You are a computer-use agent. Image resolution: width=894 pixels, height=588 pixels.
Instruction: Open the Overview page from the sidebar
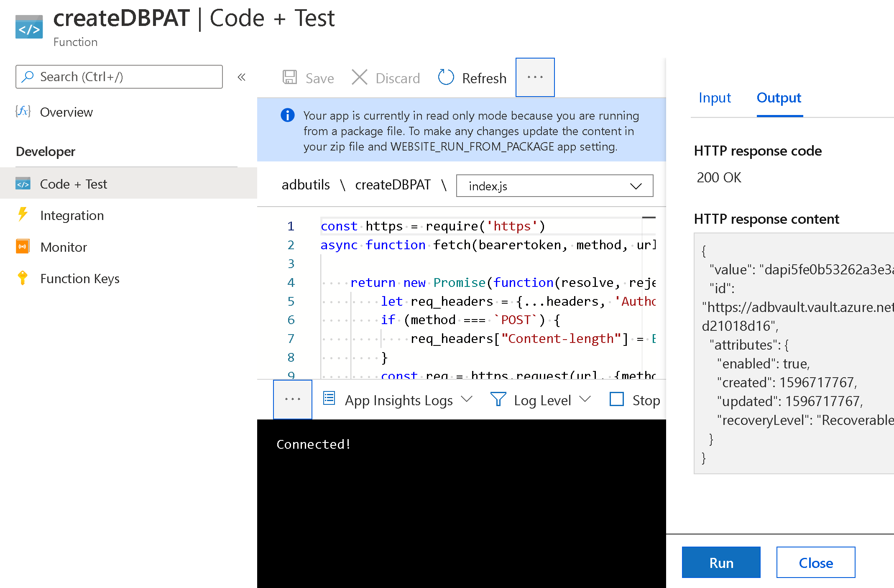coord(66,112)
